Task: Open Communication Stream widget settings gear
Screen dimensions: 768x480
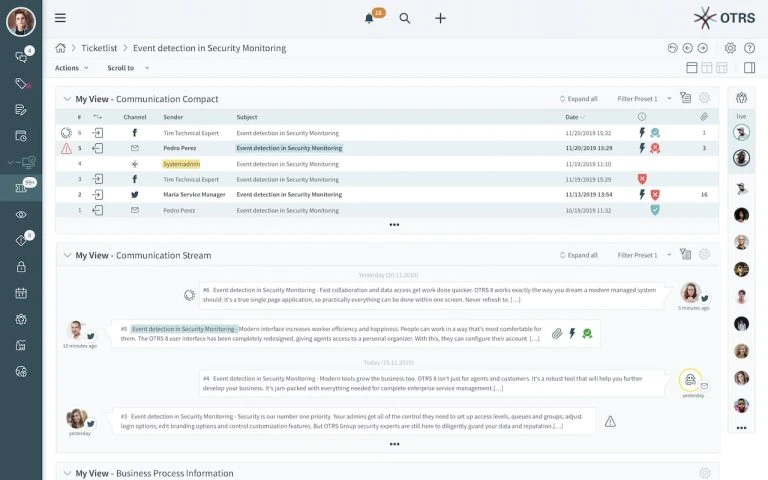Action: 704,254
